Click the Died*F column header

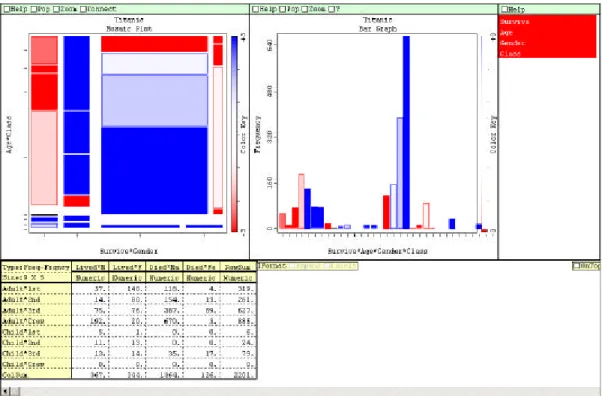coord(201,267)
